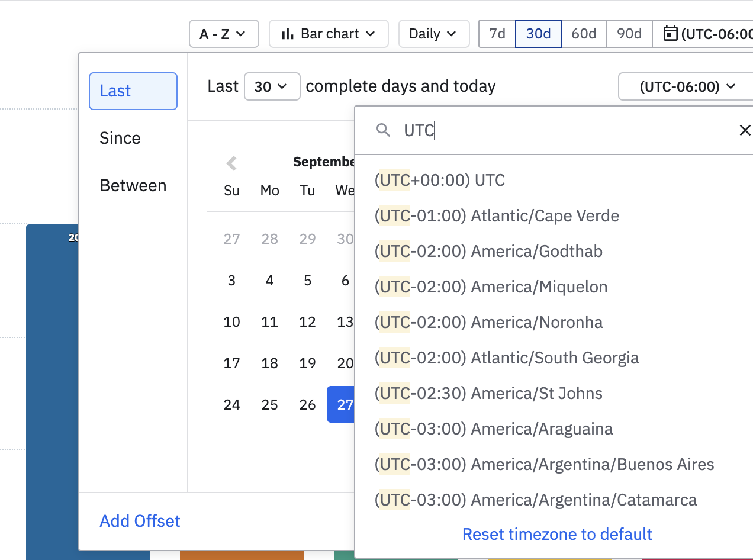The height and width of the screenshot is (560, 753).
Task: Select the 90d range toggle
Action: 629,34
